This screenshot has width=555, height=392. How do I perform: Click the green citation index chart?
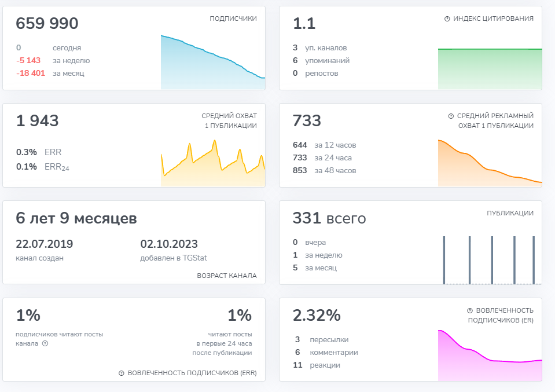(490, 68)
